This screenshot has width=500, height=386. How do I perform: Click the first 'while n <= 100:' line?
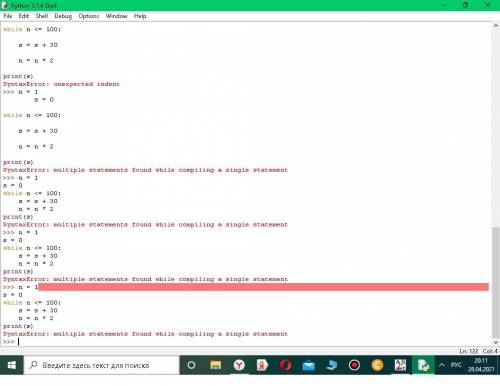point(32,29)
